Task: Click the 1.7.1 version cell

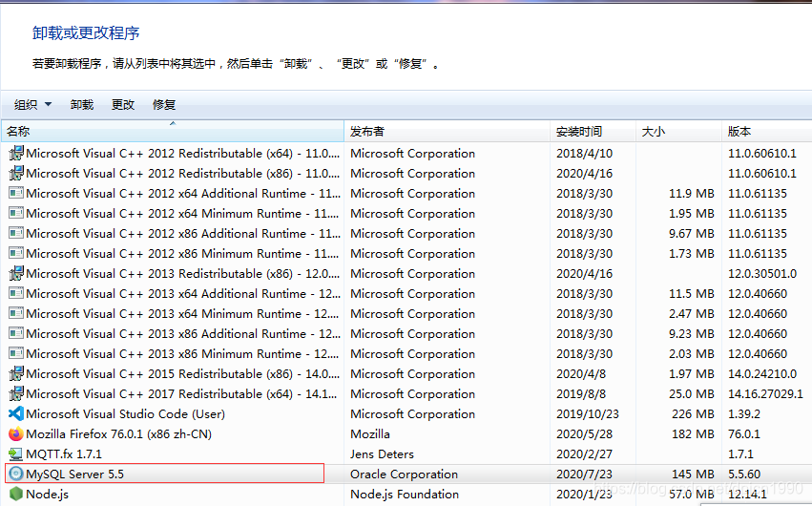Action: click(x=740, y=454)
